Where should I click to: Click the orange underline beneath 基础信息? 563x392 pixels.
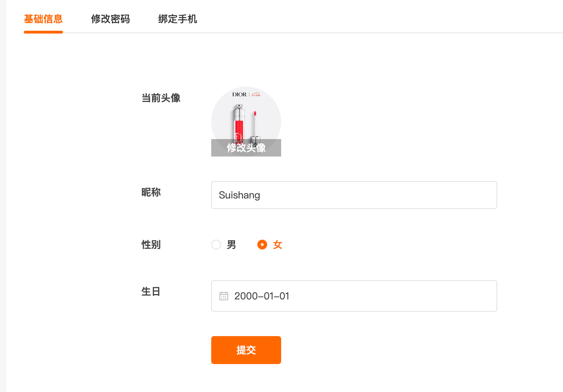[x=43, y=32]
